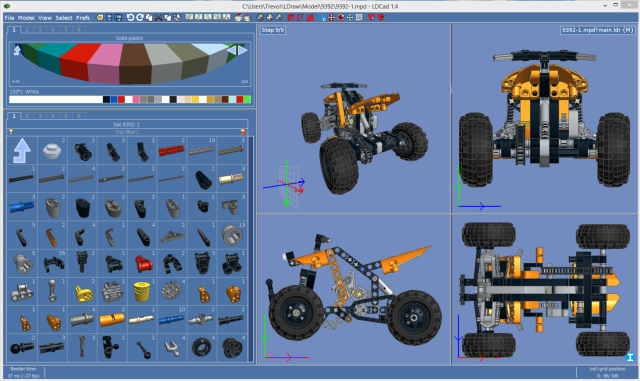Screen dimensions: 640x381
Task: Open the Prefs menu
Action: click(x=83, y=18)
